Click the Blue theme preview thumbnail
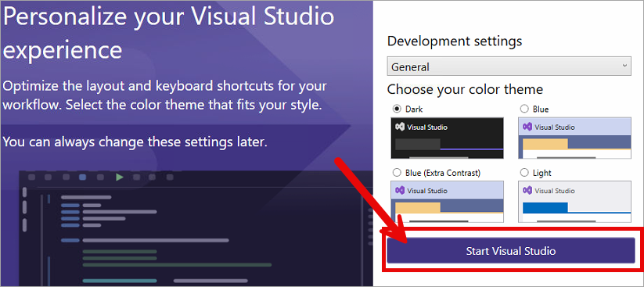 [574, 138]
